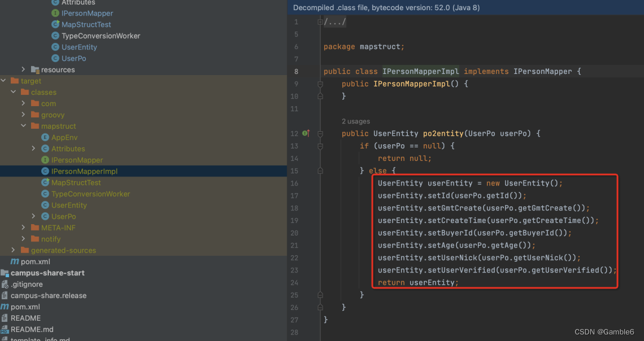
Task: Click the decompiled .class file notification banner
Action: (465, 7)
